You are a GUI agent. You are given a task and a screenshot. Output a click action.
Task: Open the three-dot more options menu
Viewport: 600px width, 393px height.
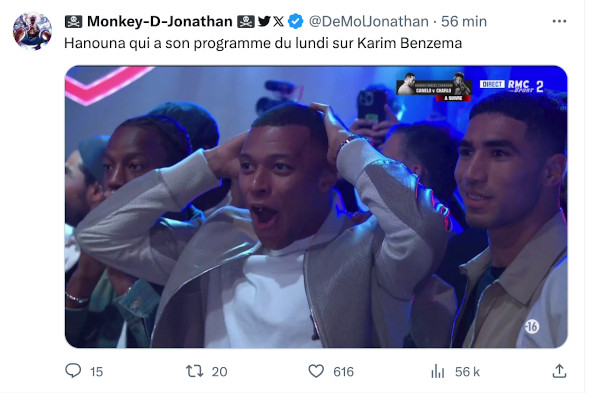pyautogui.click(x=559, y=21)
